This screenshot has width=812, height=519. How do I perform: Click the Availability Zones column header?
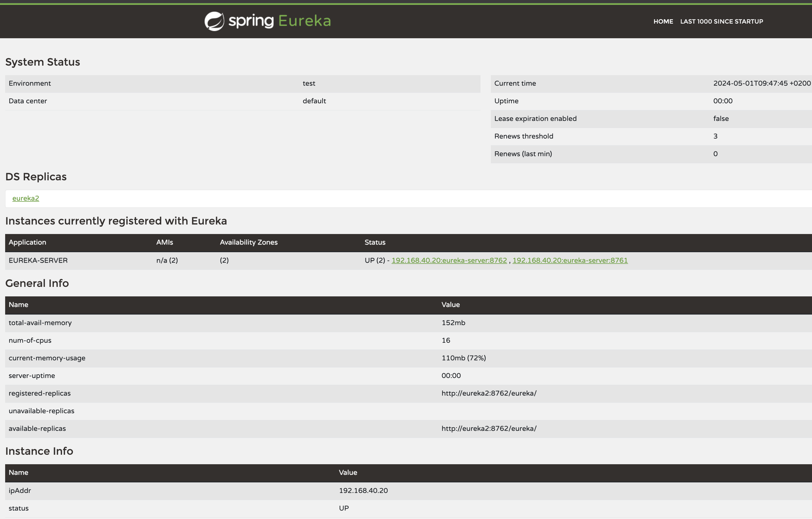[x=249, y=242]
